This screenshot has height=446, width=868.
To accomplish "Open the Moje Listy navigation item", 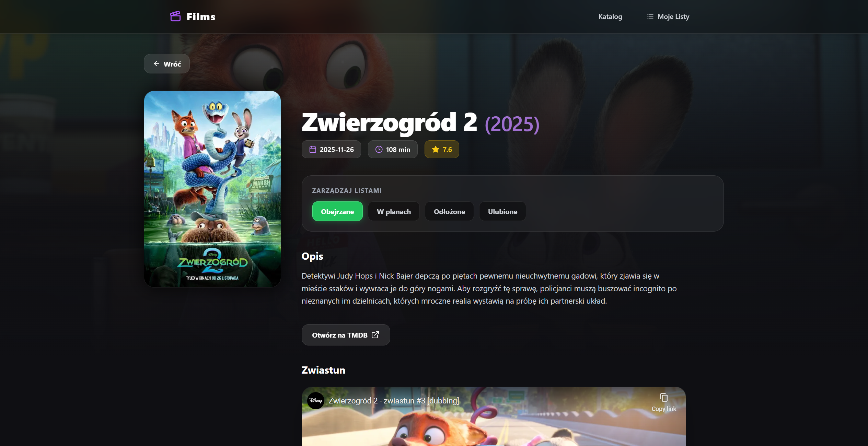I will [x=668, y=16].
